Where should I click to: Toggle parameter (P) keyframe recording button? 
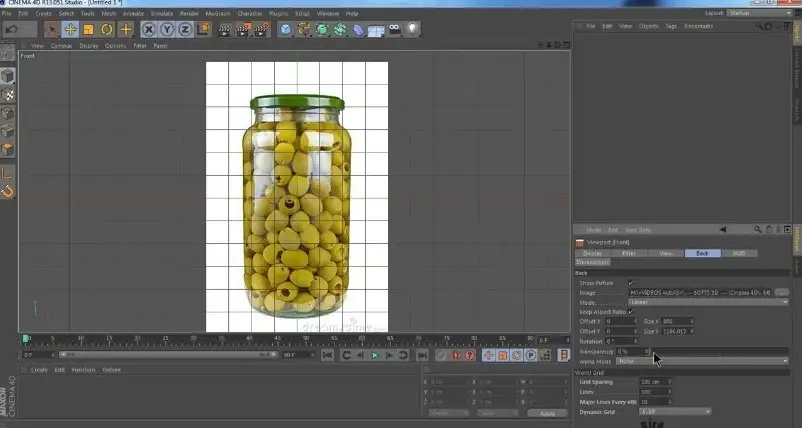pos(530,355)
